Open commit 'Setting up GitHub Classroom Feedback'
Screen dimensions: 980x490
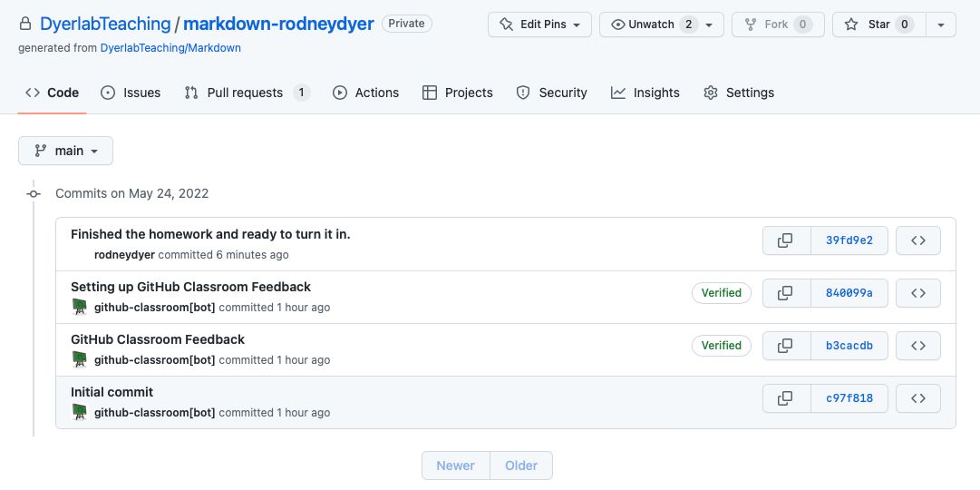pos(190,287)
